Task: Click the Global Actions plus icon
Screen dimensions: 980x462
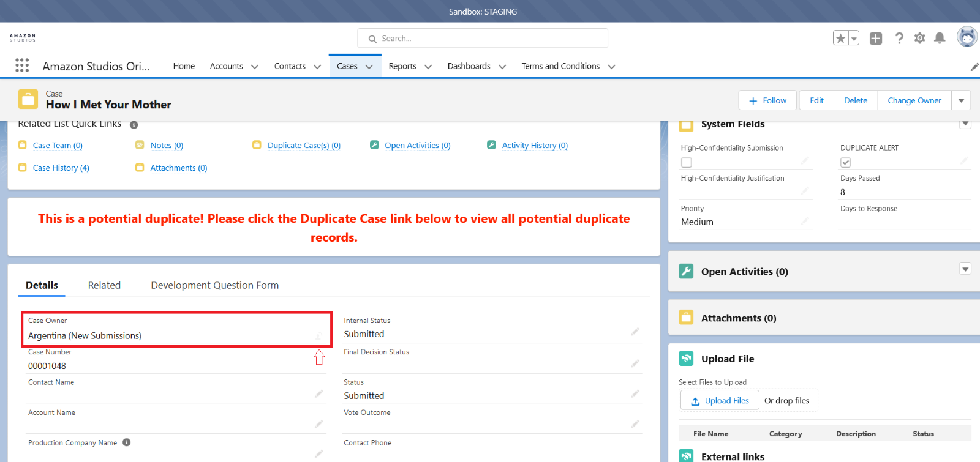Action: tap(876, 39)
